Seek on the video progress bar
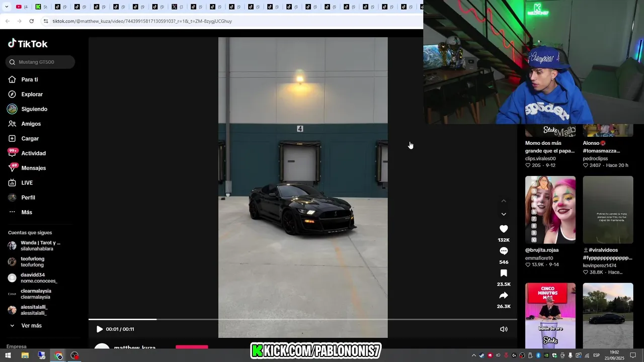The image size is (644, 362). click(303, 319)
